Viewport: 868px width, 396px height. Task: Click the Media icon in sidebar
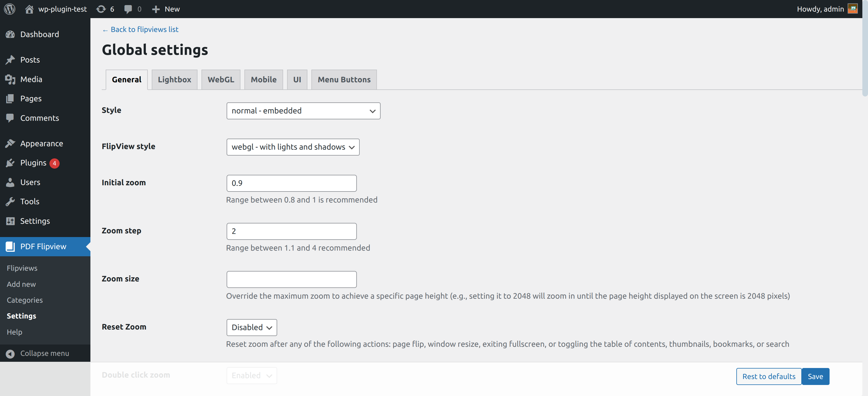click(10, 79)
